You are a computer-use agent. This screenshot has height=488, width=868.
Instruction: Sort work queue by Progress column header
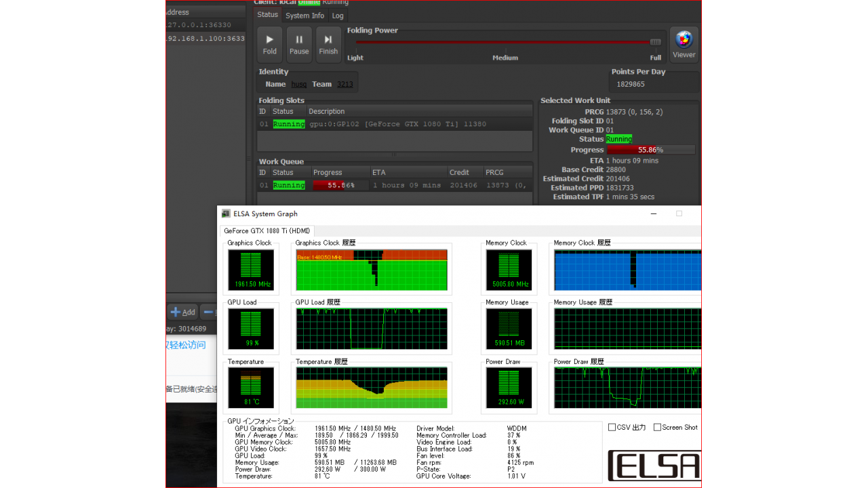pyautogui.click(x=340, y=172)
